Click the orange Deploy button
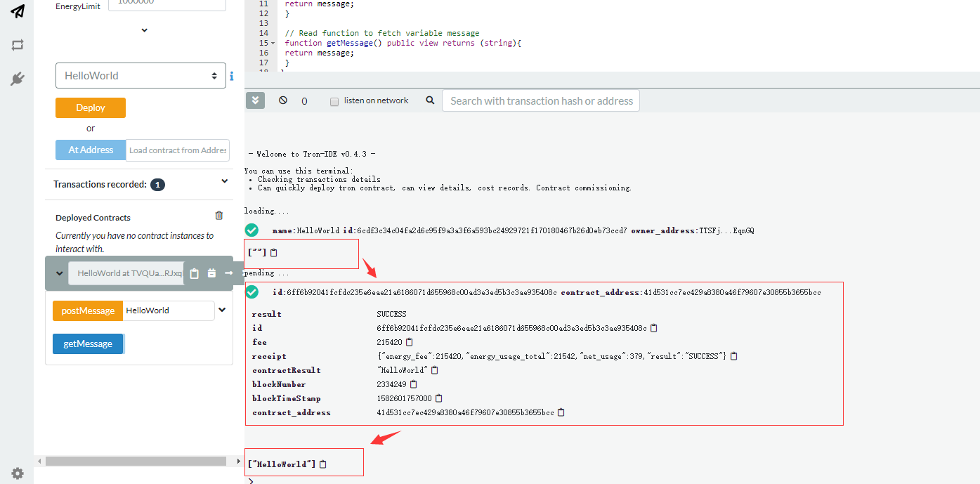This screenshot has width=980, height=484. pos(91,107)
